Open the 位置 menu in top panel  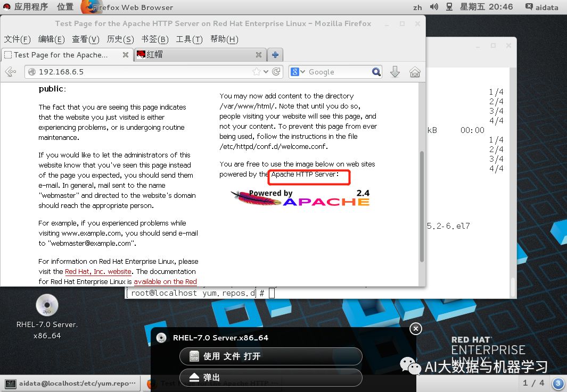(x=65, y=7)
